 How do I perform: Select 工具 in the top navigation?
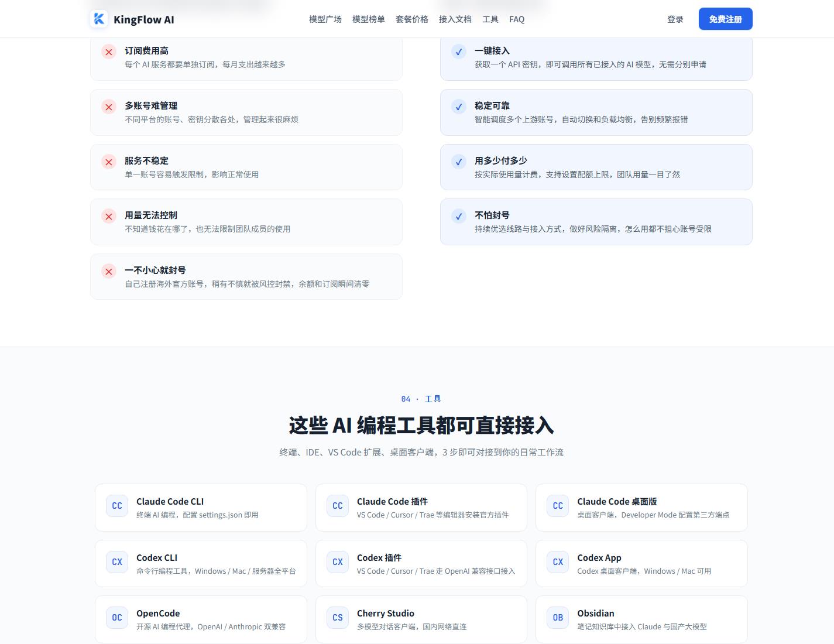(x=490, y=19)
